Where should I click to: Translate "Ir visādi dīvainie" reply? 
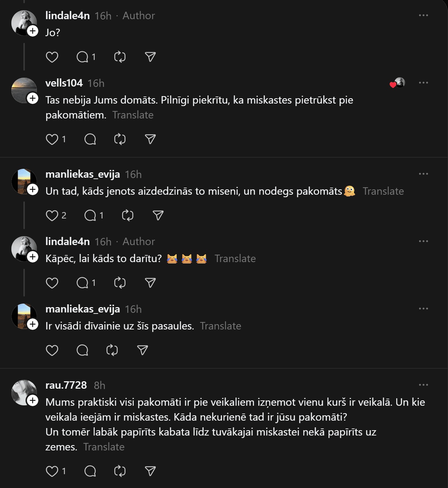point(221,326)
